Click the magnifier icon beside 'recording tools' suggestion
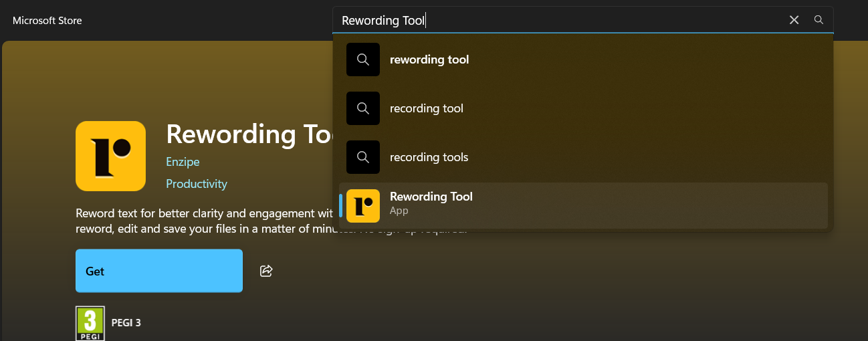868x341 pixels. coord(363,157)
